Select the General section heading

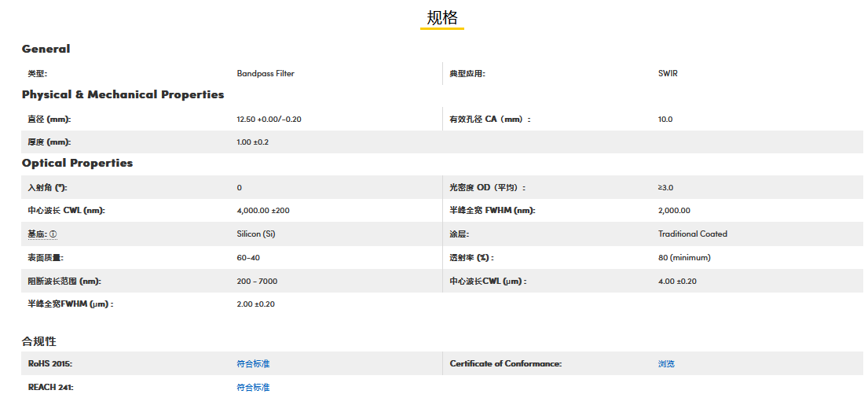46,49
